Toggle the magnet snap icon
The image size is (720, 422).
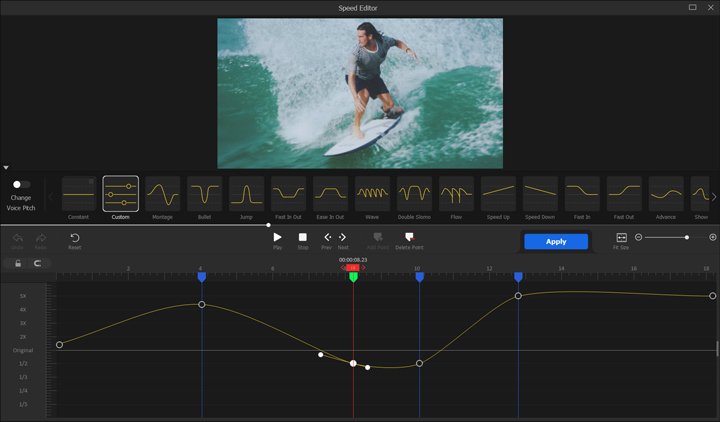(x=38, y=264)
